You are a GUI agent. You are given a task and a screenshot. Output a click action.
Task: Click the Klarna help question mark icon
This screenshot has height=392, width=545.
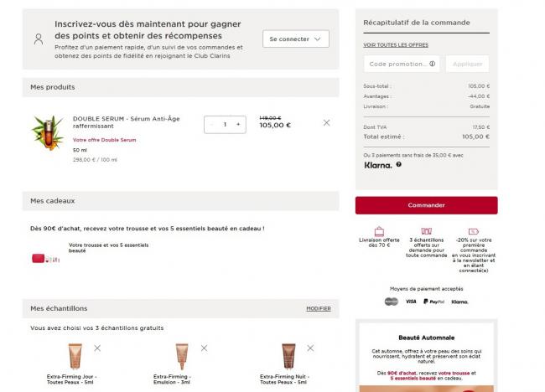pos(398,164)
